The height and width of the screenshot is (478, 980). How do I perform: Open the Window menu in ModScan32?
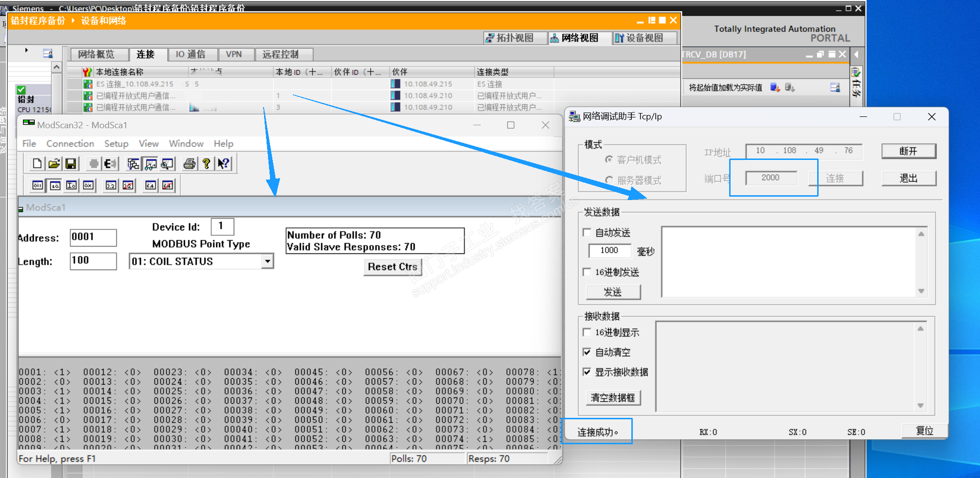point(186,144)
